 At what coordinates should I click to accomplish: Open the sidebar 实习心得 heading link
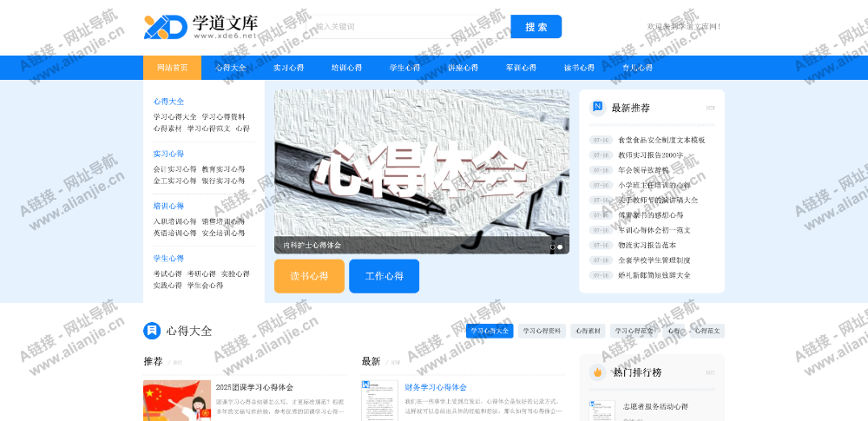pos(169,154)
